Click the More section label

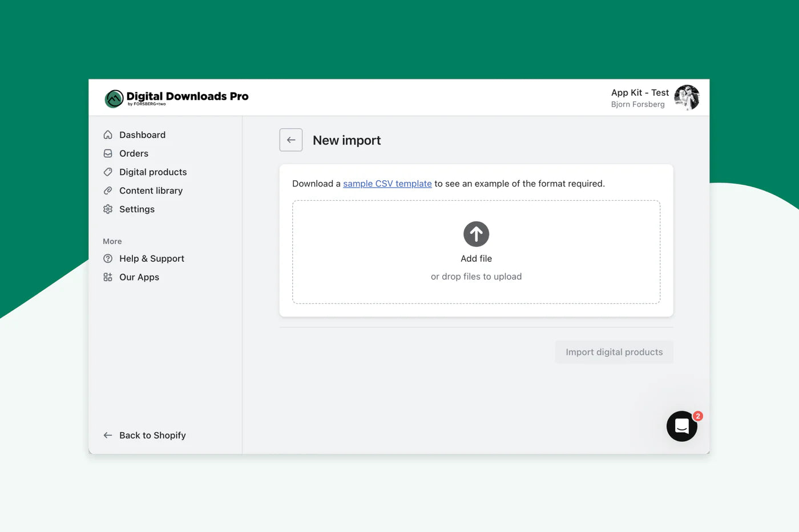(112, 241)
